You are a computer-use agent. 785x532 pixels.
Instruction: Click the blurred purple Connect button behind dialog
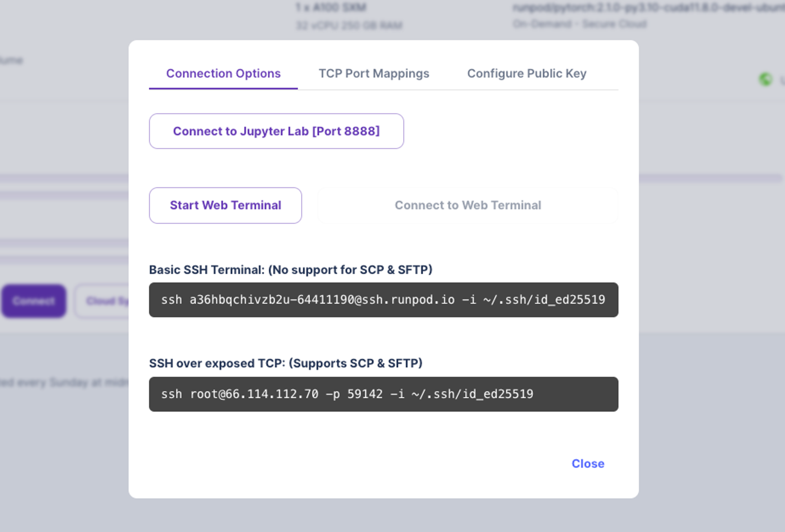click(34, 301)
